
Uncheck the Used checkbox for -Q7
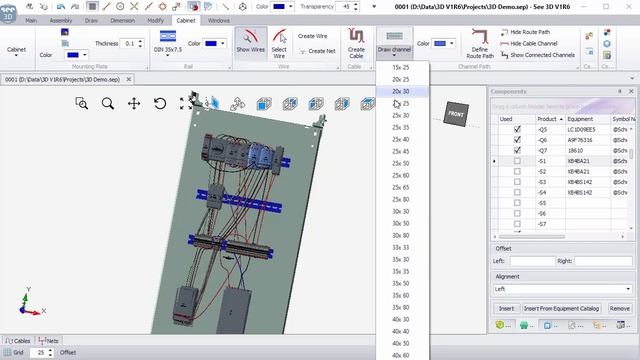(x=517, y=151)
